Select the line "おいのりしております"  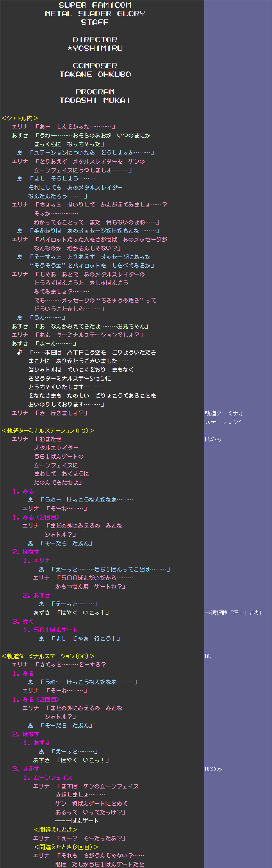(66, 404)
